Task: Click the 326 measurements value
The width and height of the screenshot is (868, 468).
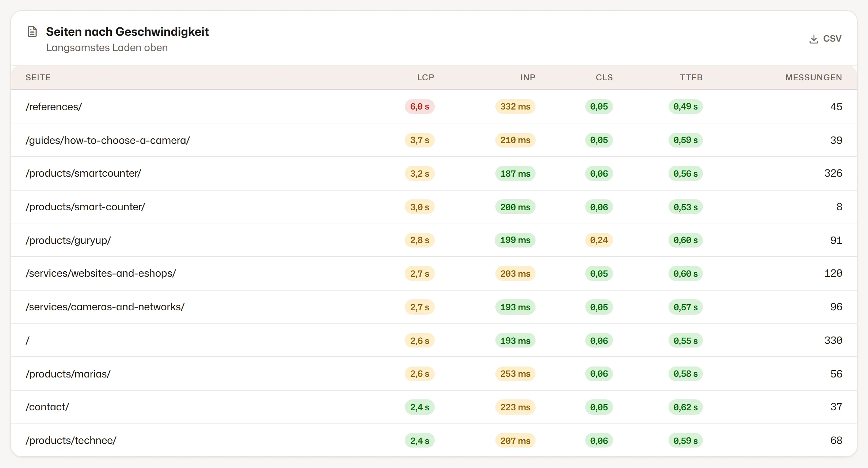Action: (x=833, y=173)
